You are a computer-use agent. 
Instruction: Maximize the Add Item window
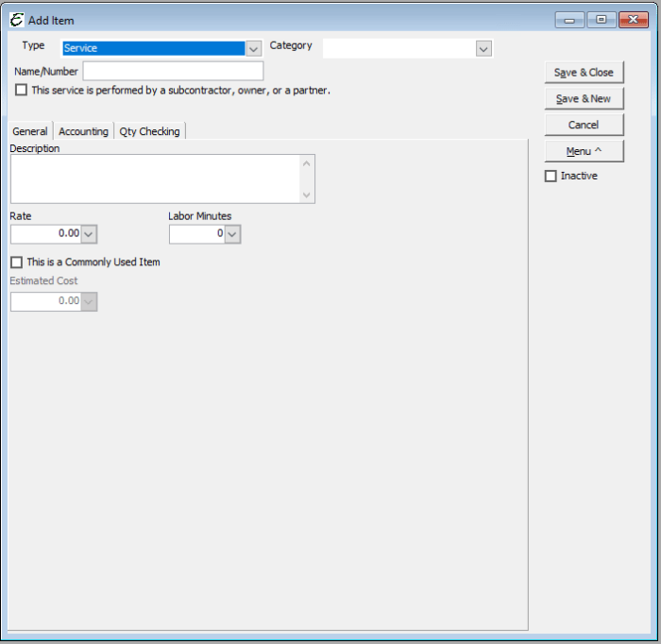tap(601, 20)
